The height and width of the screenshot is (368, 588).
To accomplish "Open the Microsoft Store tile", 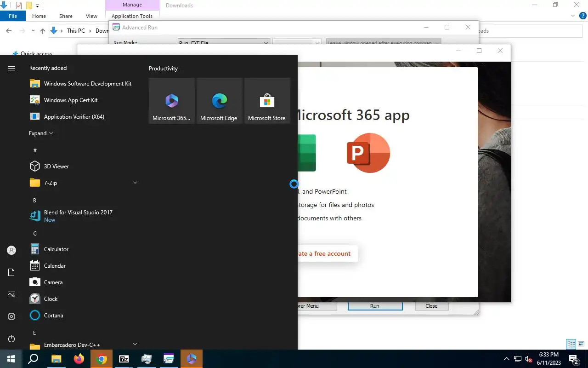I will tap(267, 101).
